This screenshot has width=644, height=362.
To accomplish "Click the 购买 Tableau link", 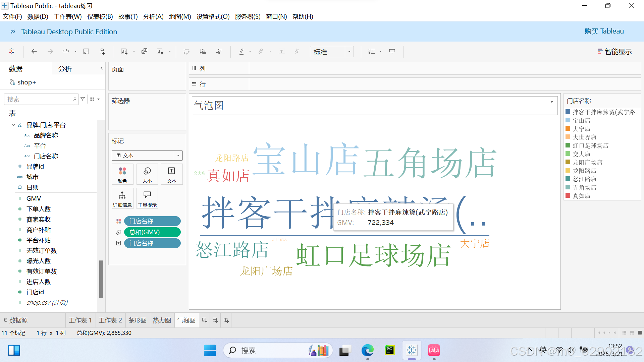I will pos(604,31).
